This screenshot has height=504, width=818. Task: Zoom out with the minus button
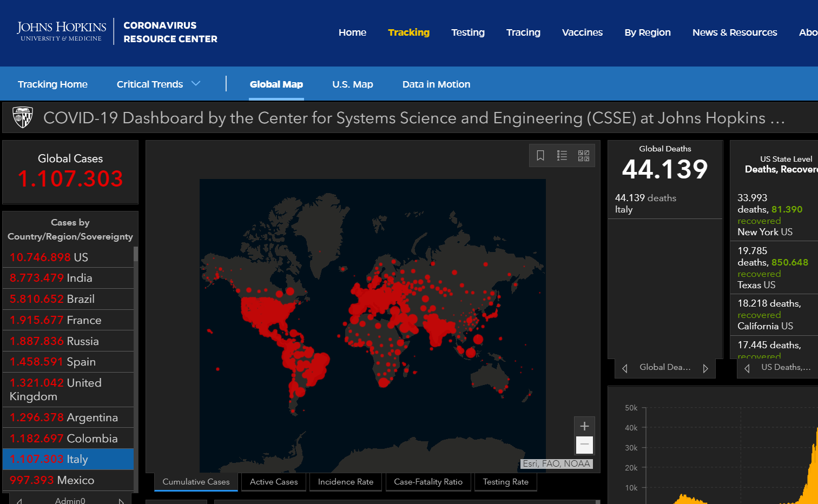tap(584, 445)
